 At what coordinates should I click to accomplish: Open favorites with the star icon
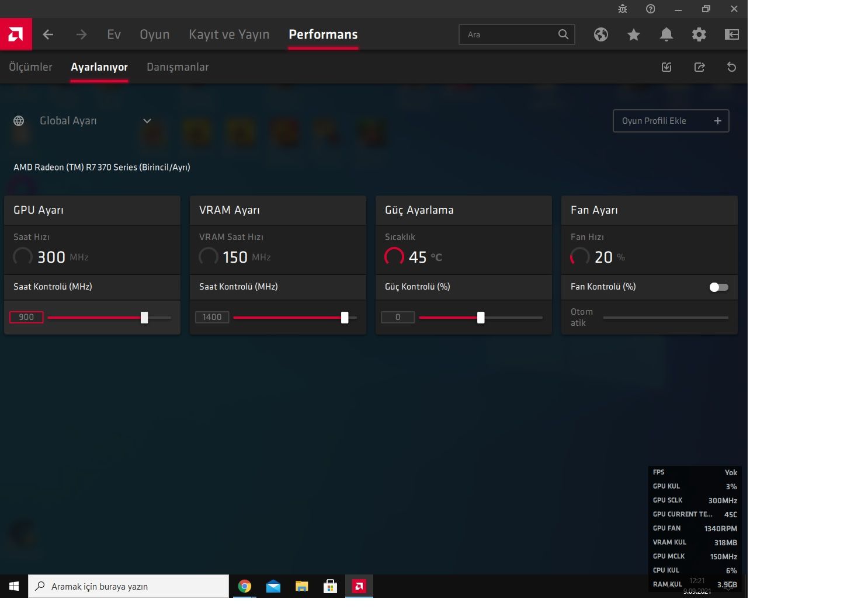pos(634,34)
